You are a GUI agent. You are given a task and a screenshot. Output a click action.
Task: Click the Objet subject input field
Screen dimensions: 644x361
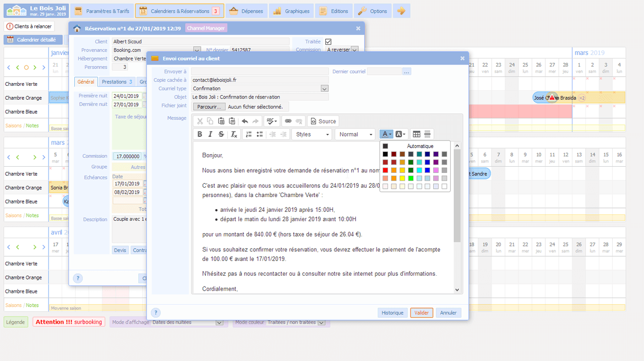(x=259, y=97)
